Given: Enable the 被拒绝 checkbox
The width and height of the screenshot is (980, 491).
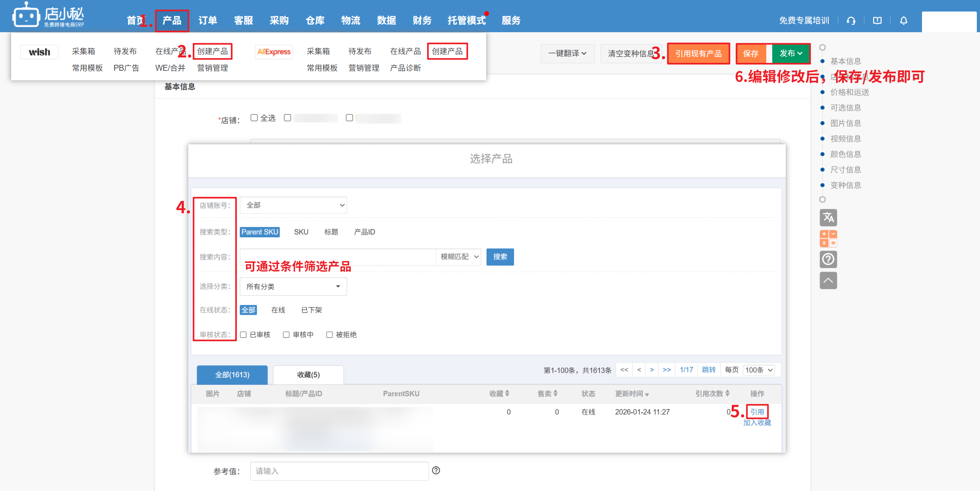Looking at the screenshot, I should 329,335.
